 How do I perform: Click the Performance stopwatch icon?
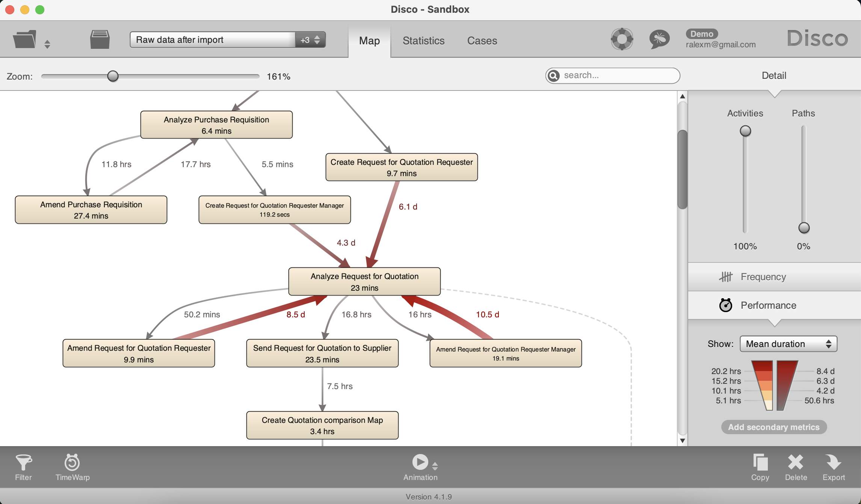[x=725, y=305]
